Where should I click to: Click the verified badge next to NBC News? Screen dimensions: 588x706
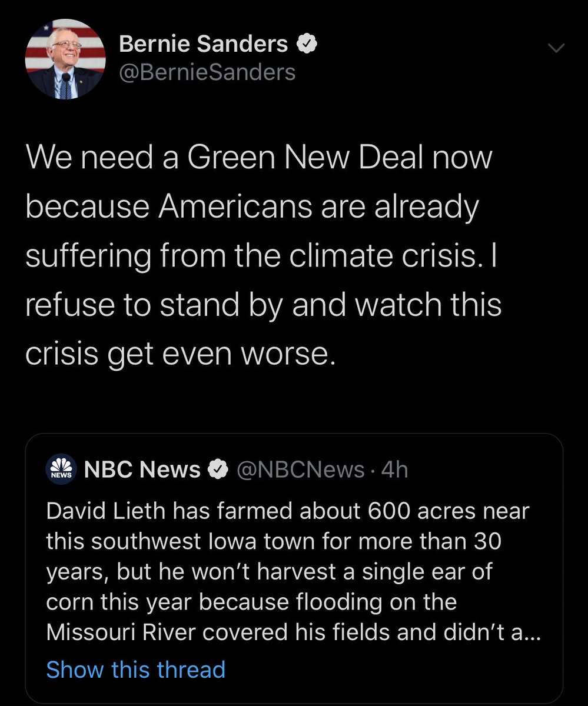(x=218, y=469)
